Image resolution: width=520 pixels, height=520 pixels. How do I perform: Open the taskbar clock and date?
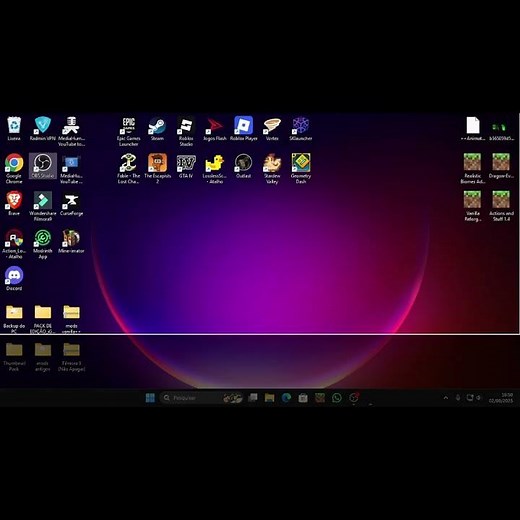(x=501, y=398)
